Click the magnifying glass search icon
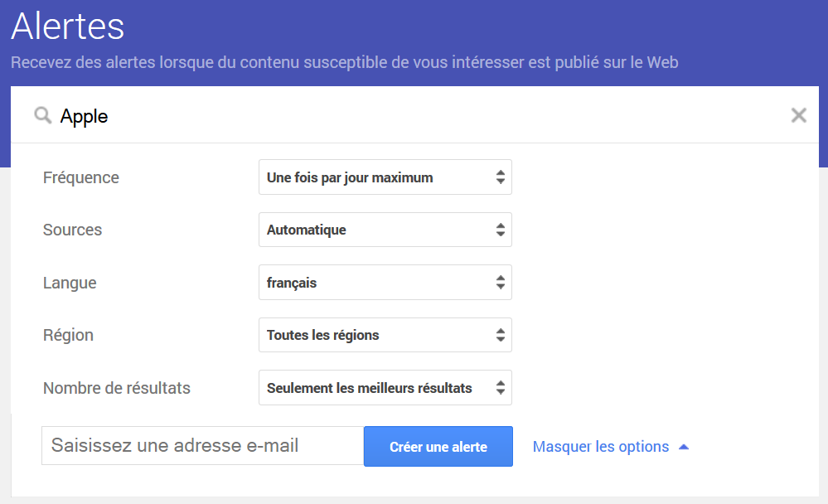This screenshot has height=504, width=828. point(43,115)
